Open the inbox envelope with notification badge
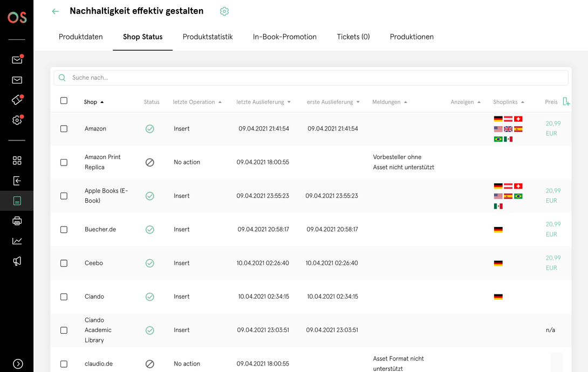Viewport: 588px width, 372px height. tap(17, 59)
